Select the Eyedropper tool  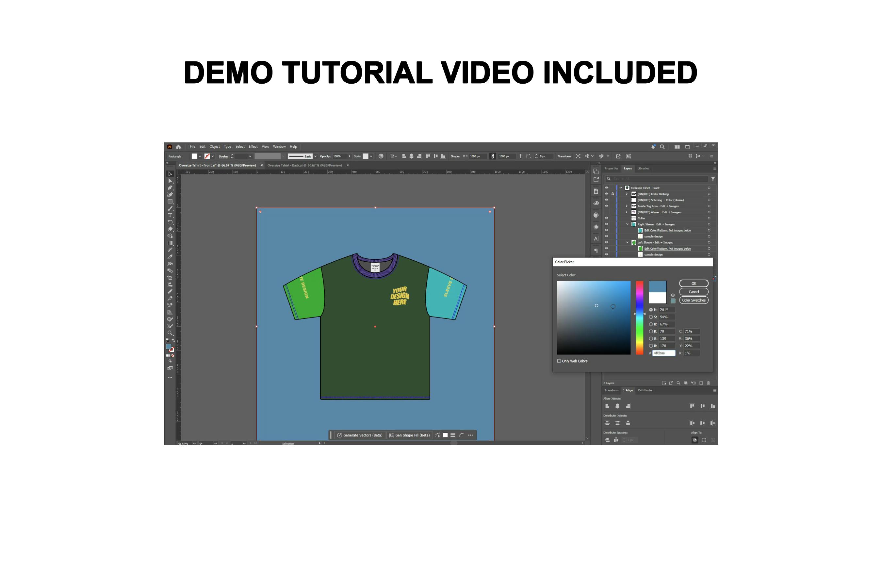click(170, 257)
